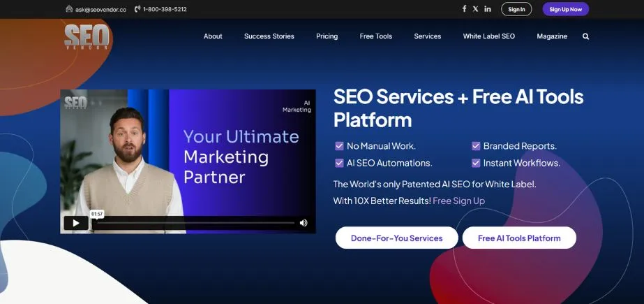Click the Sign Up Now button

(x=566, y=9)
